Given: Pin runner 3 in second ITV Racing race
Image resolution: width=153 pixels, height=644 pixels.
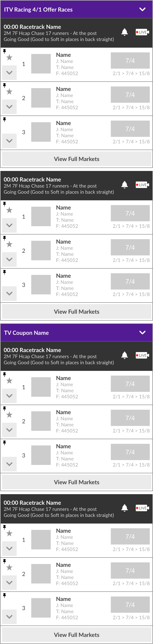Looking at the screenshot, I should (x=4, y=272).
